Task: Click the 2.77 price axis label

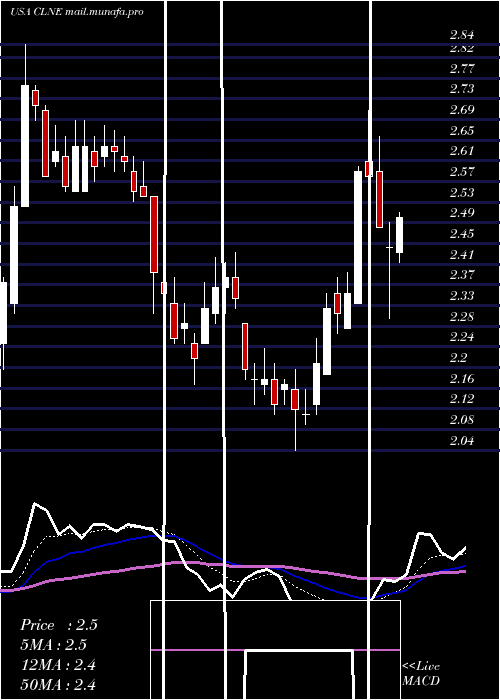Action: (462, 69)
